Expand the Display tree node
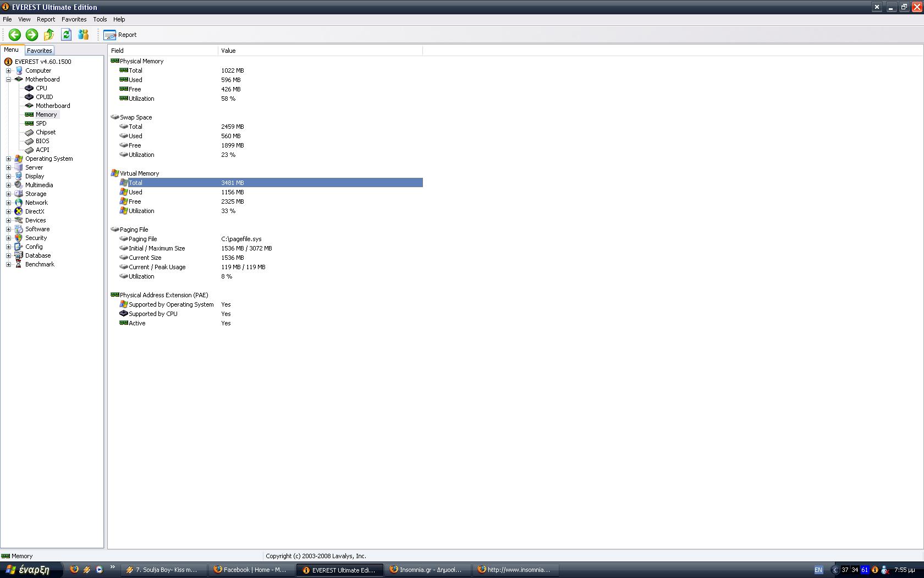The height and width of the screenshot is (578, 924). click(8, 176)
